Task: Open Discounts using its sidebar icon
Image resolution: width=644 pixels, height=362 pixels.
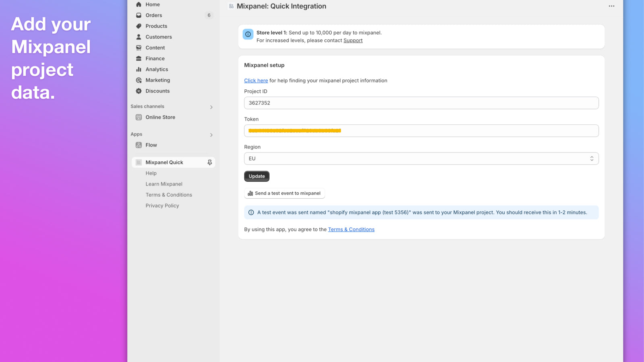Action: [138, 91]
